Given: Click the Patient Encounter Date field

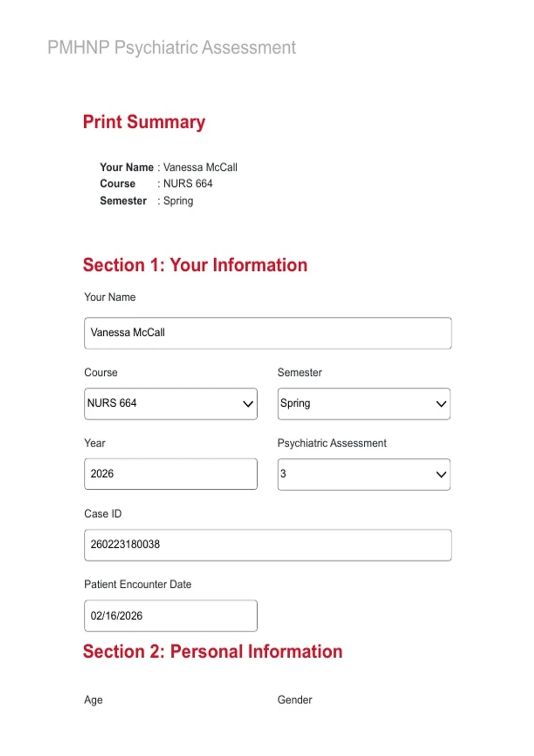Looking at the screenshot, I should click(170, 616).
